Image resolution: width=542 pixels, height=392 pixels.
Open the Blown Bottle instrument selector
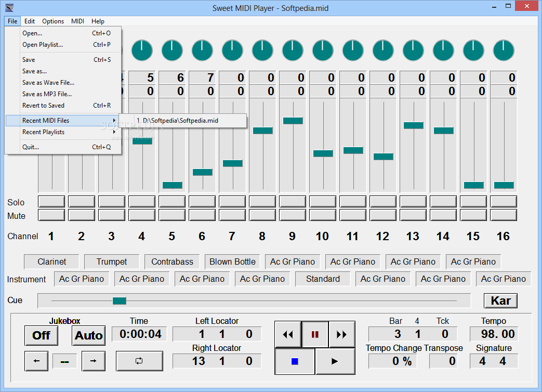(x=232, y=262)
